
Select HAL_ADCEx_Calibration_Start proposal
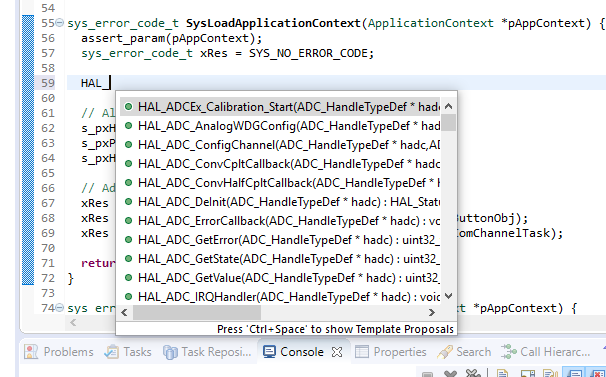[280, 107]
